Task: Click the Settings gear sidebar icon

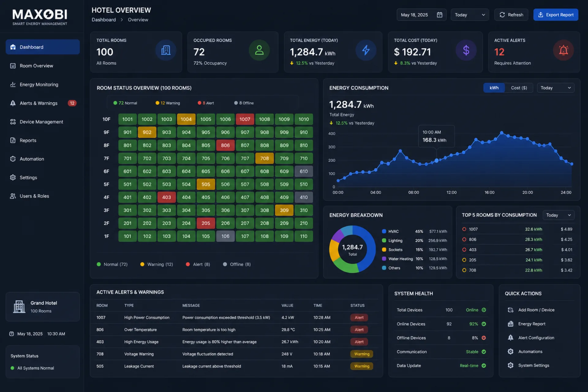Action: [13, 177]
